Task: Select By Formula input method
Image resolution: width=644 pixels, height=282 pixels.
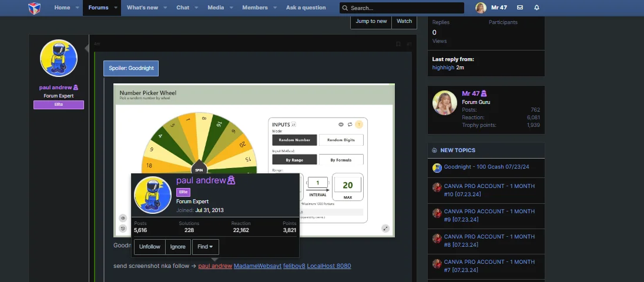Action: [x=341, y=160]
